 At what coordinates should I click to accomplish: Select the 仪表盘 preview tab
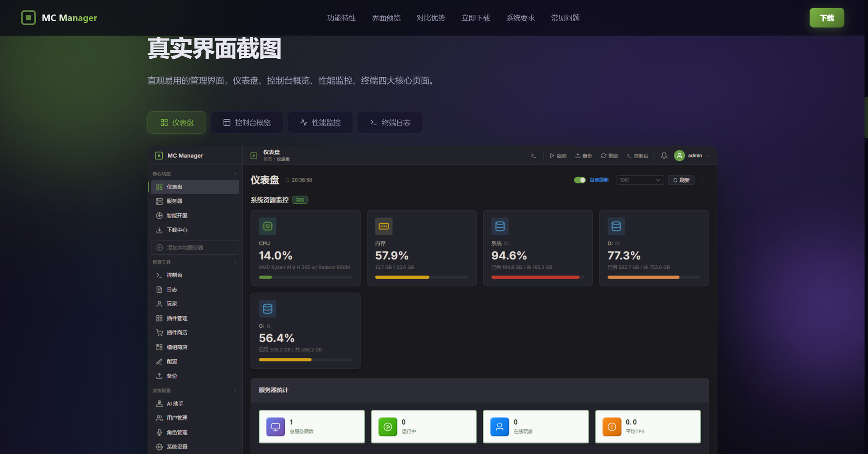(x=177, y=122)
